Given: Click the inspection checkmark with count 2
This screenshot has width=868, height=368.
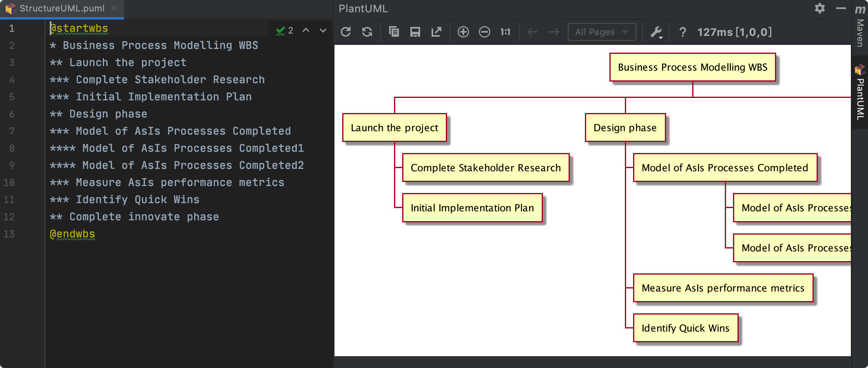Looking at the screenshot, I should point(284,31).
